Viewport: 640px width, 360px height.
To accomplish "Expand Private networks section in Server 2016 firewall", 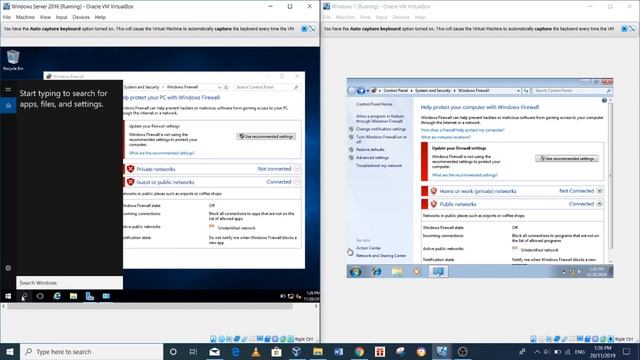I will [297, 169].
